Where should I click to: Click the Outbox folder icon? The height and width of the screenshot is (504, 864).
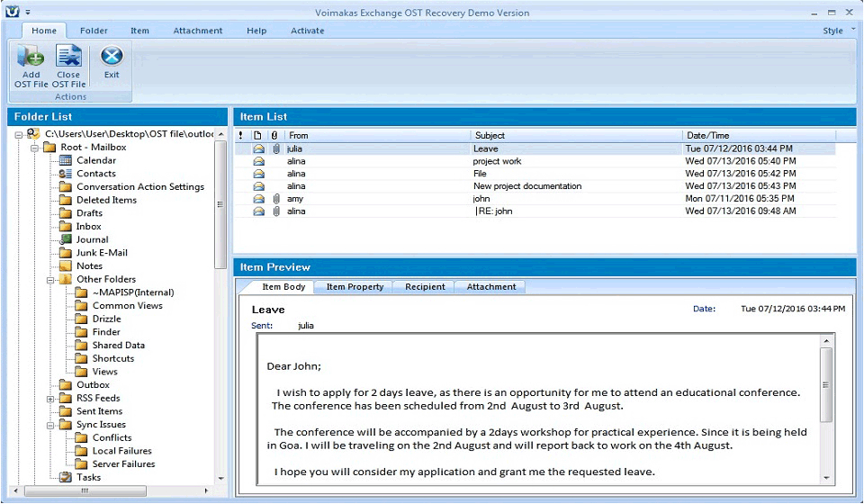(66, 385)
